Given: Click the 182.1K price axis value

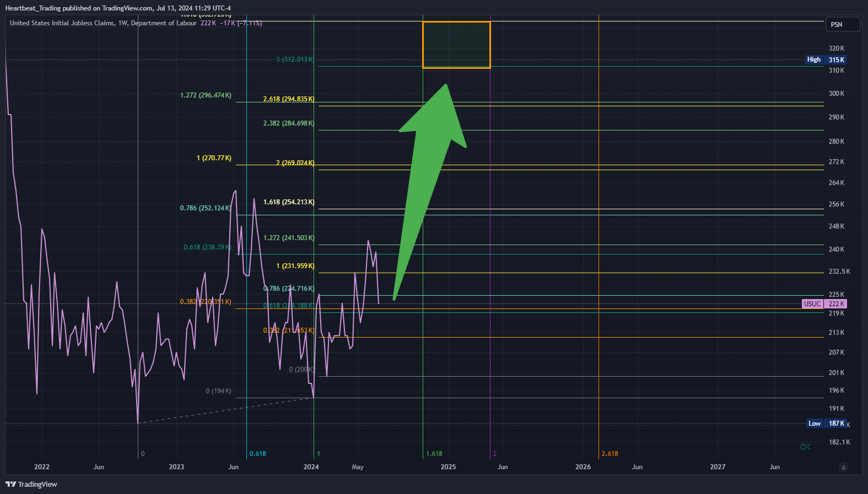Looking at the screenshot, I should coord(839,442).
